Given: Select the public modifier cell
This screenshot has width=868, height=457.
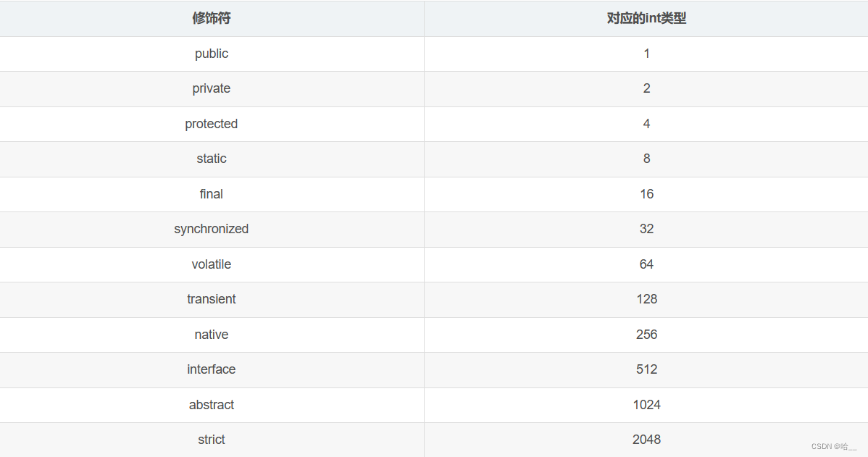Looking at the screenshot, I should coord(212,54).
